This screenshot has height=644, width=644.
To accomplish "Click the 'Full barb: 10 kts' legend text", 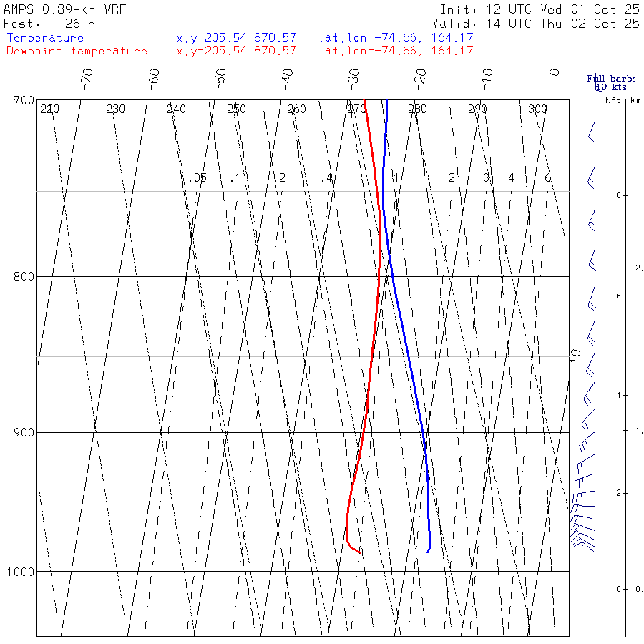I will (x=611, y=82).
